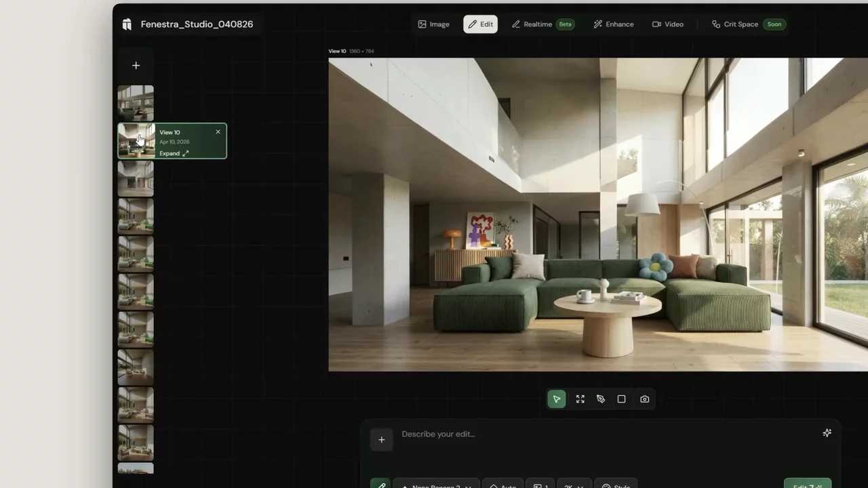Go to the Enhance tab
The image size is (868, 488).
613,24
